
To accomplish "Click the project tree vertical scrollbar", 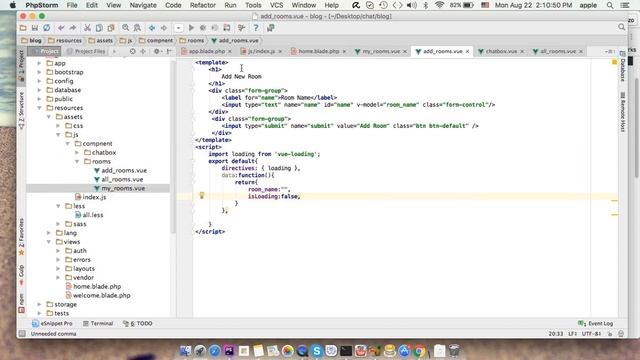I will [173, 147].
